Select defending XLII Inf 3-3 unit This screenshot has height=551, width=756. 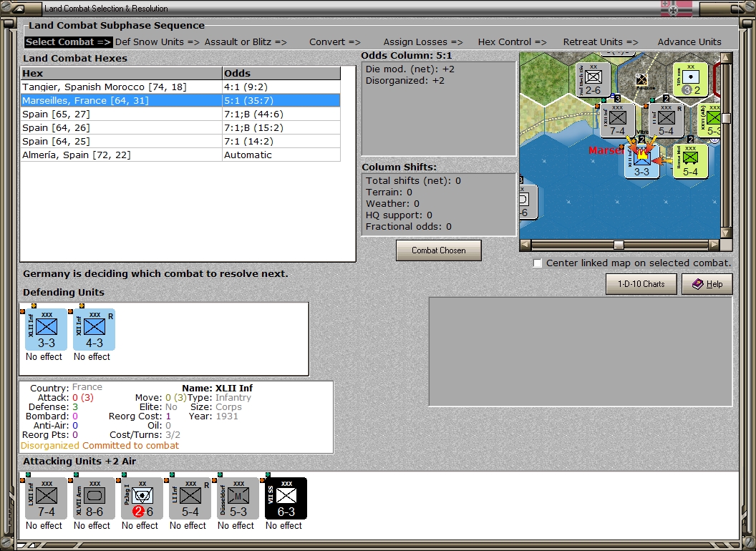(47, 330)
